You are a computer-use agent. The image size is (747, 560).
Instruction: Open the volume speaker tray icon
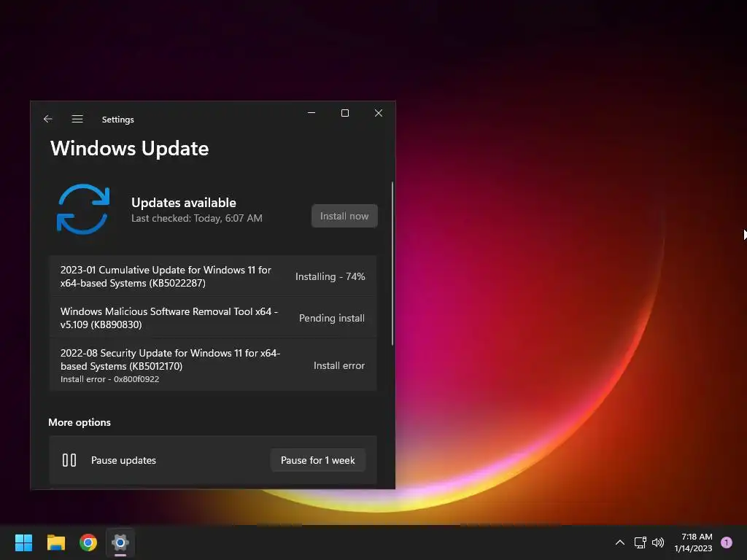tap(658, 542)
